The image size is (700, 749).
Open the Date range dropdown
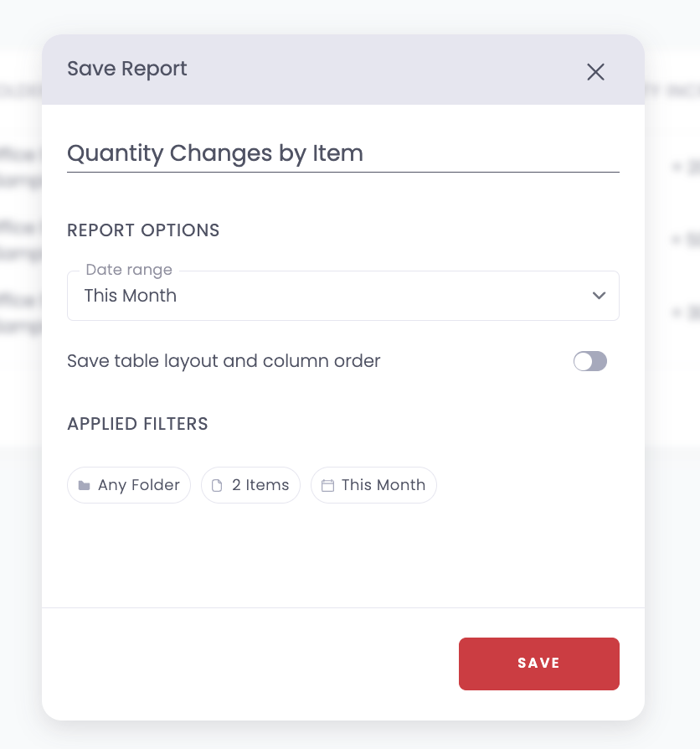click(342, 296)
